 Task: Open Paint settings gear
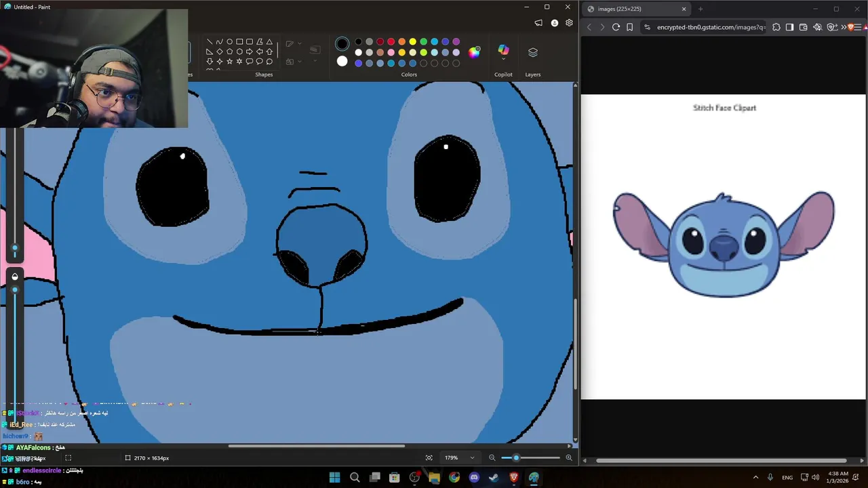[569, 23]
